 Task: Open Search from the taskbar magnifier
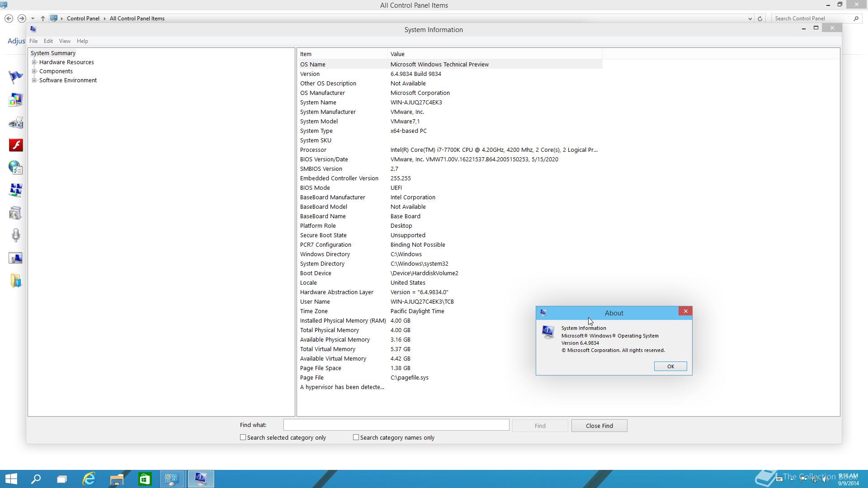click(36, 479)
